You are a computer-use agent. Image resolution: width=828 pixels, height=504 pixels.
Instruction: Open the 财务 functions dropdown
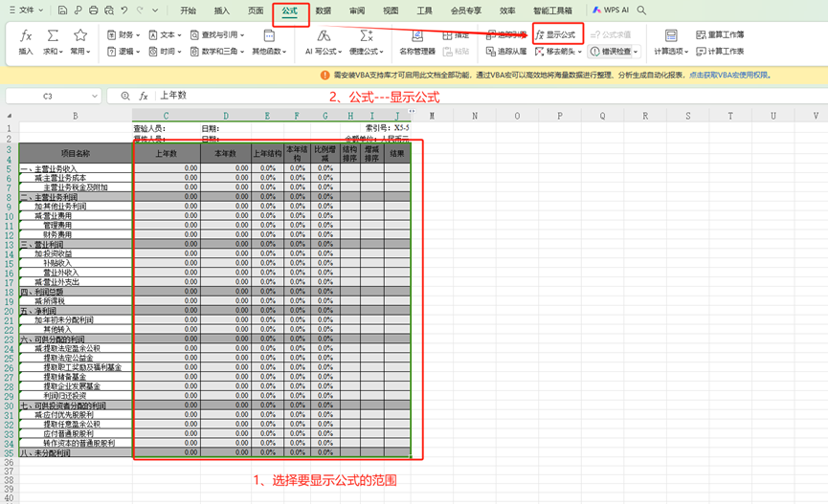[123, 34]
